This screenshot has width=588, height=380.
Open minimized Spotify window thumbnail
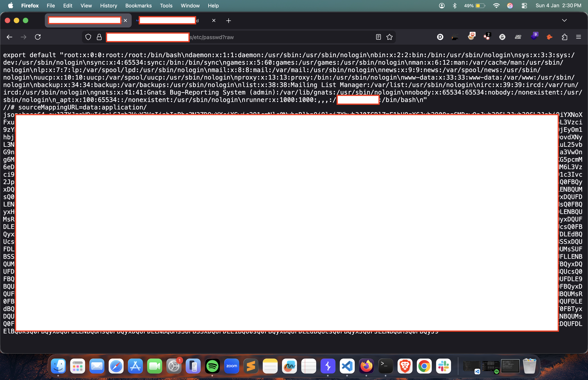coord(491,367)
